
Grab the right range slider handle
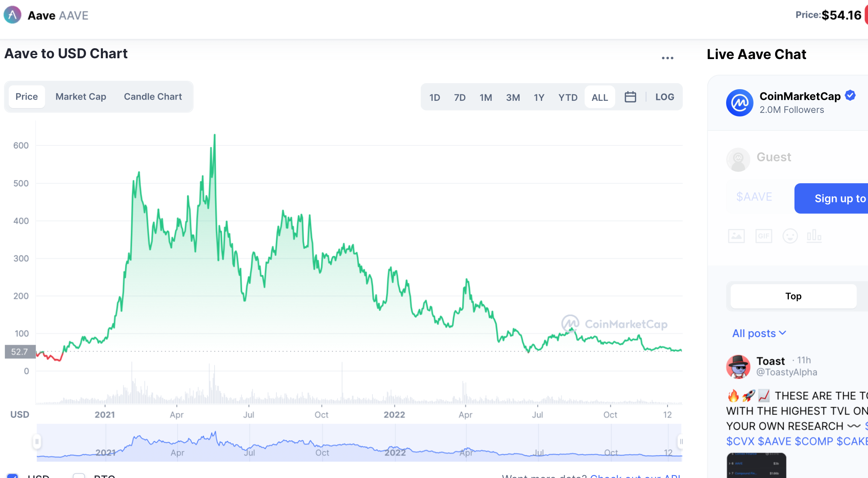681,442
